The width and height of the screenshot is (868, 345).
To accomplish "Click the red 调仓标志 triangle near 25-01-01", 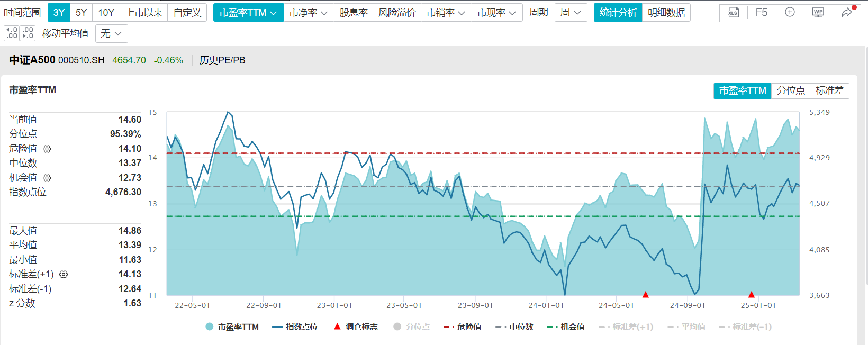I will [x=751, y=294].
